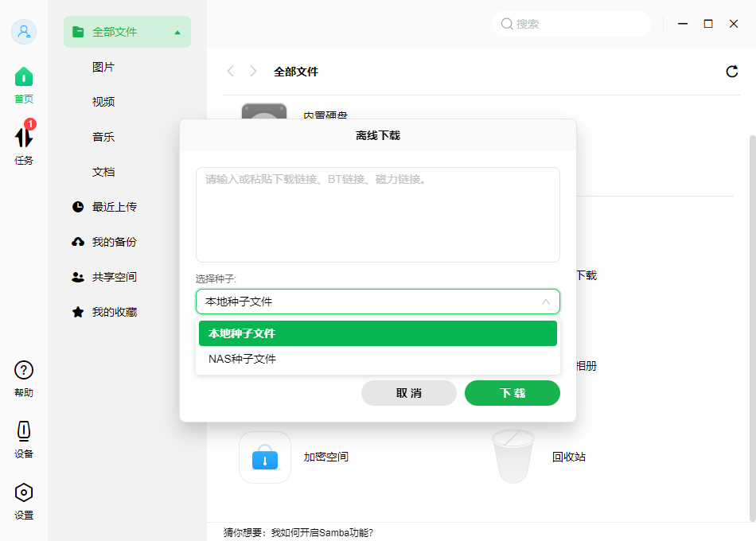The image size is (756, 541).
Task: Click the back navigation arrow
Action: point(230,71)
